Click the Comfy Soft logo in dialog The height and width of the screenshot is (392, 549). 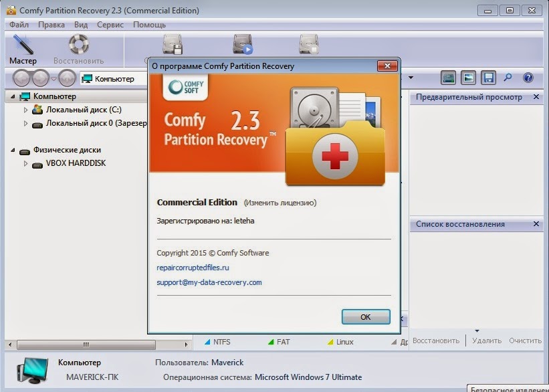186,86
